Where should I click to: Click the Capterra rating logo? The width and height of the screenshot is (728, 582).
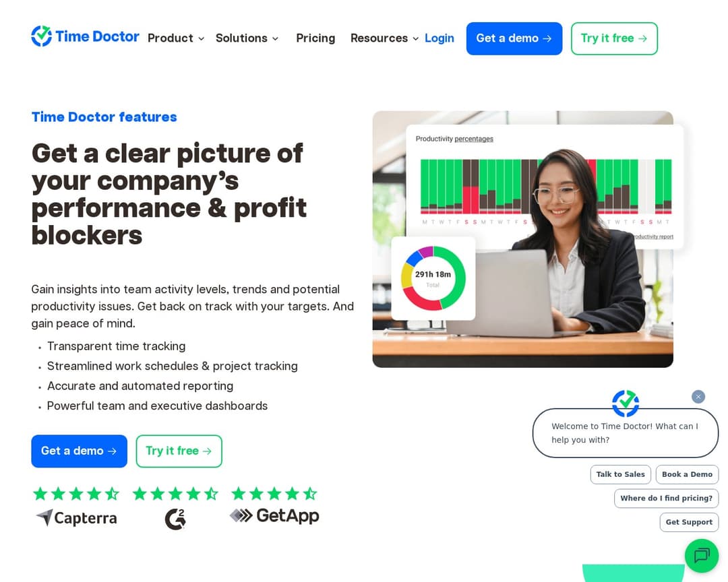[x=77, y=517]
